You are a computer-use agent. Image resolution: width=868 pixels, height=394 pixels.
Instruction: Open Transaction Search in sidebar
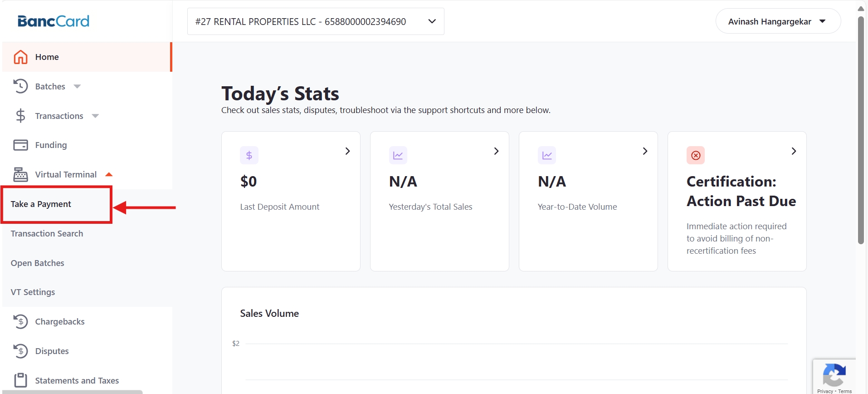pos(47,234)
